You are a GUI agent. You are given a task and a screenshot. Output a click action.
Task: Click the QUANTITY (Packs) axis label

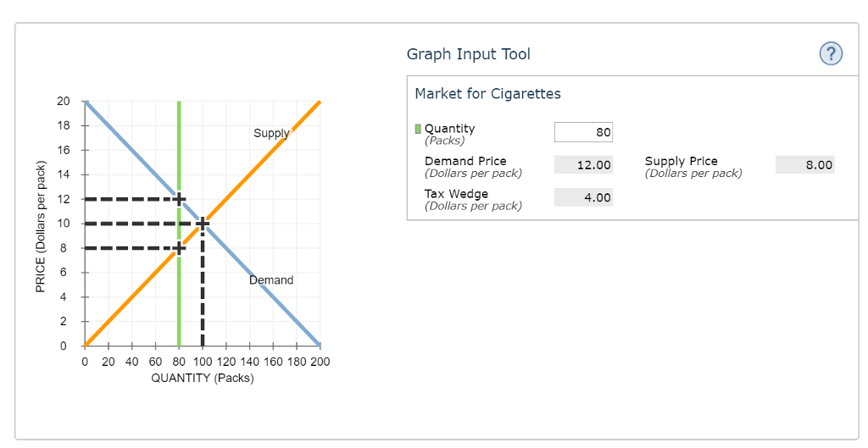(x=203, y=379)
